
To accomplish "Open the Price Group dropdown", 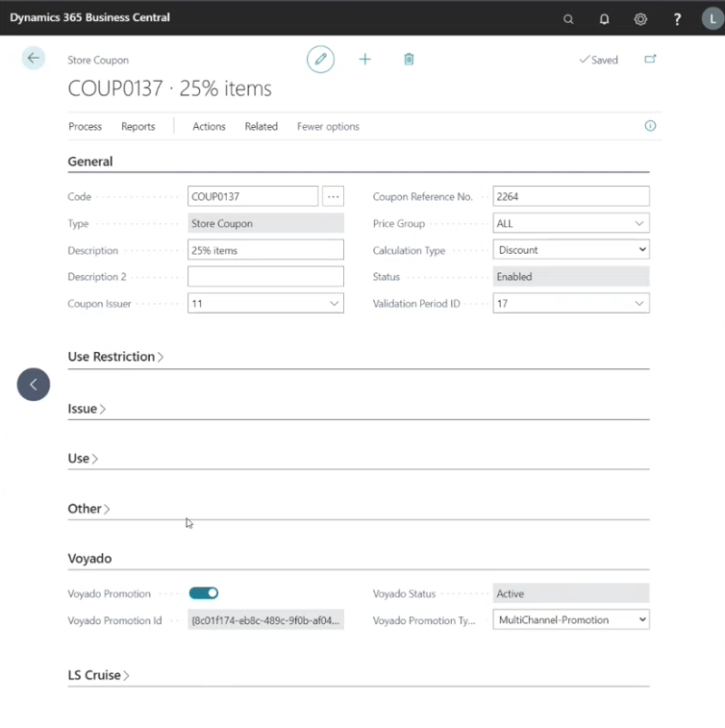I will [x=639, y=223].
